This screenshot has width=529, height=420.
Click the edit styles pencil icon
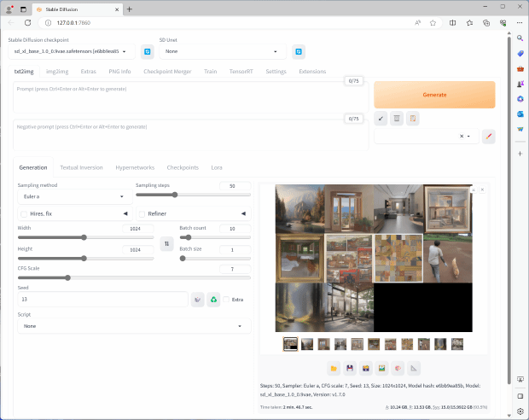[489, 137]
